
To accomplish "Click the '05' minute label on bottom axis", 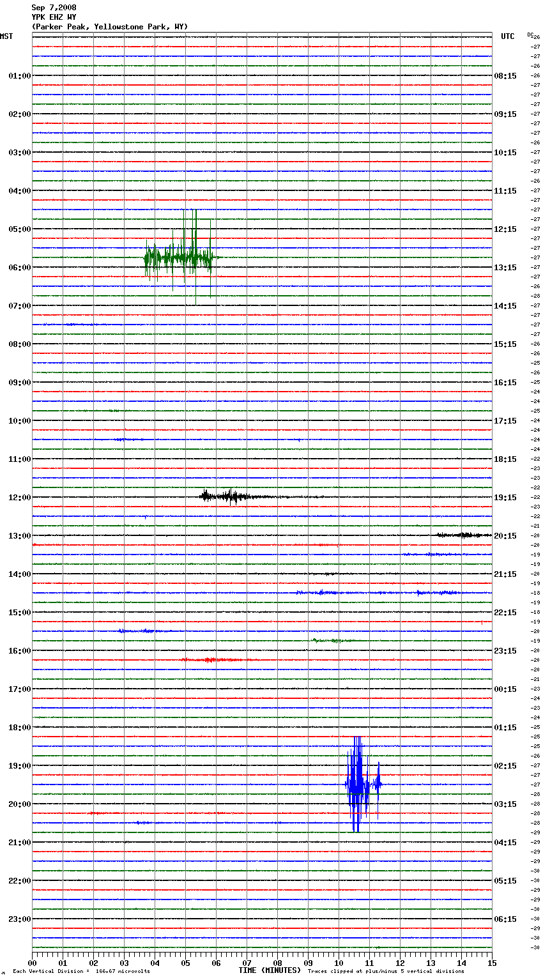I will 185,963.
